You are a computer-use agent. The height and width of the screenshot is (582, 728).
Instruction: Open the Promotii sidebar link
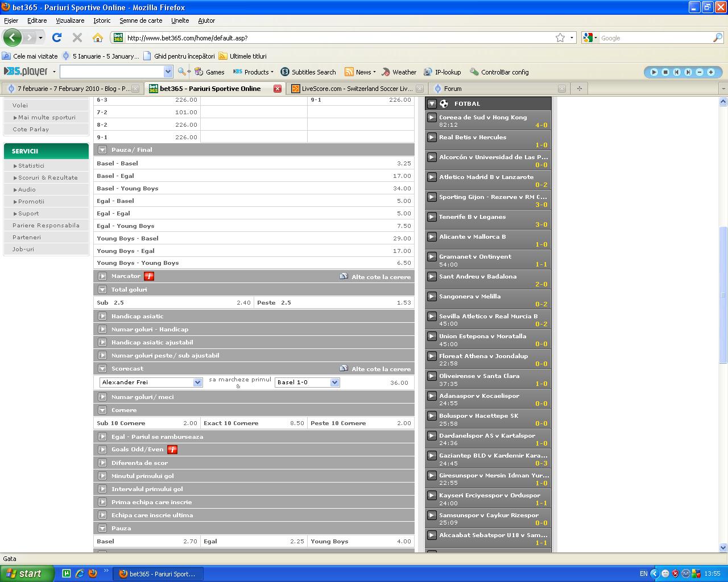[x=31, y=201]
